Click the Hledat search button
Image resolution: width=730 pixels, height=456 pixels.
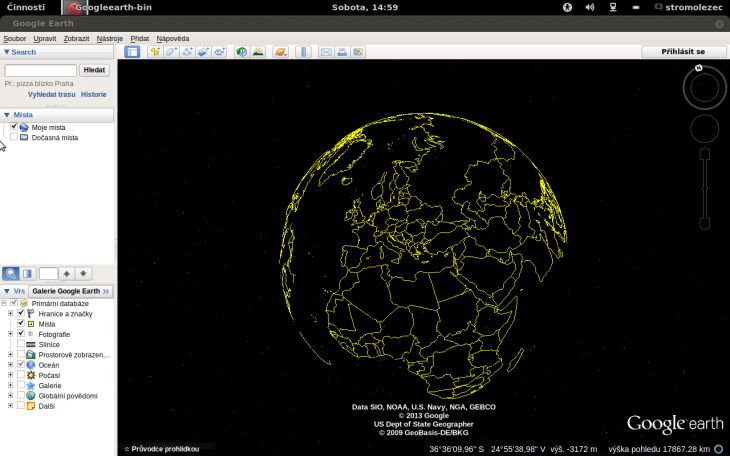[x=95, y=70]
